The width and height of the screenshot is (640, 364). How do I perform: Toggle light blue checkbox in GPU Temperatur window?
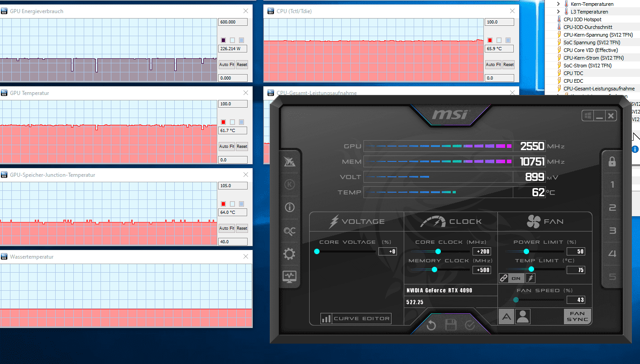[241, 122]
